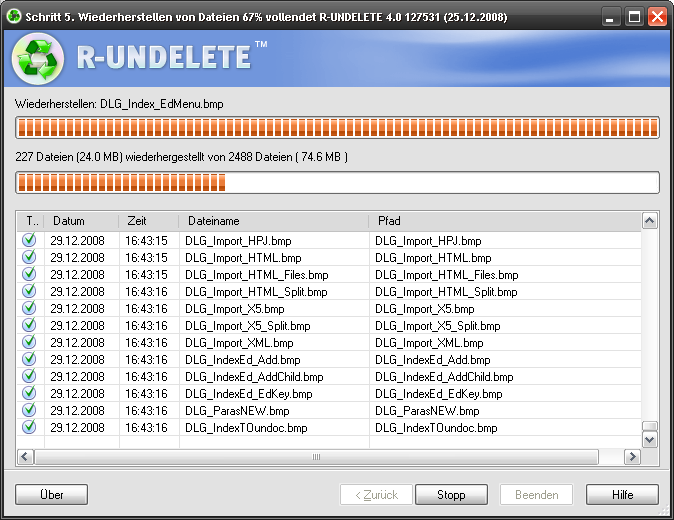Click the Pfad entry DLG_Import_HPJ.bmp
The height and width of the screenshot is (520, 674).
click(x=428, y=241)
